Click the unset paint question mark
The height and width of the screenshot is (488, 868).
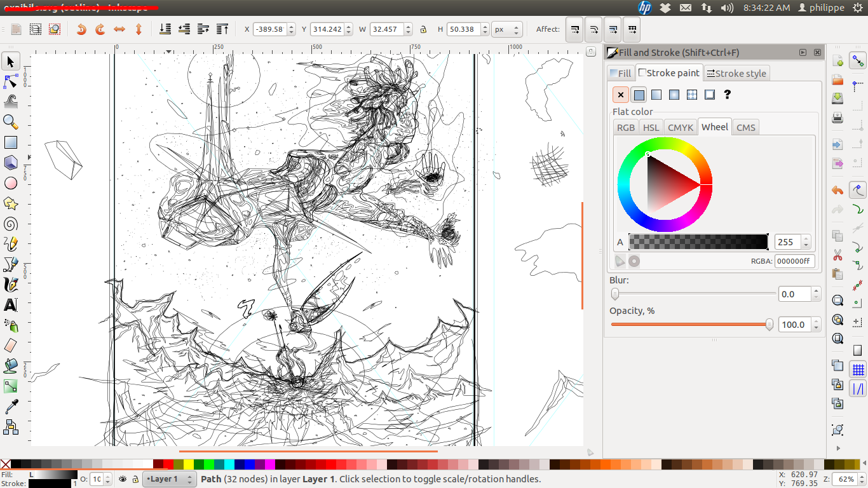[x=728, y=95]
